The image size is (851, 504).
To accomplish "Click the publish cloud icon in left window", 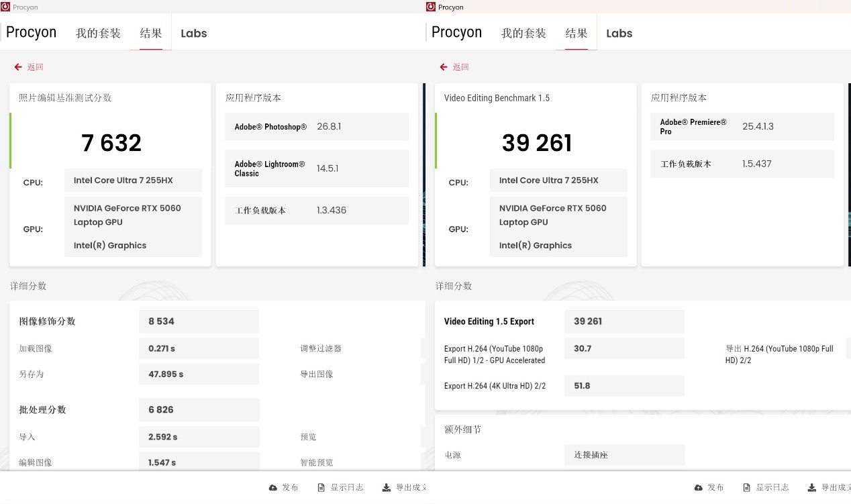I will pyautogui.click(x=273, y=487).
